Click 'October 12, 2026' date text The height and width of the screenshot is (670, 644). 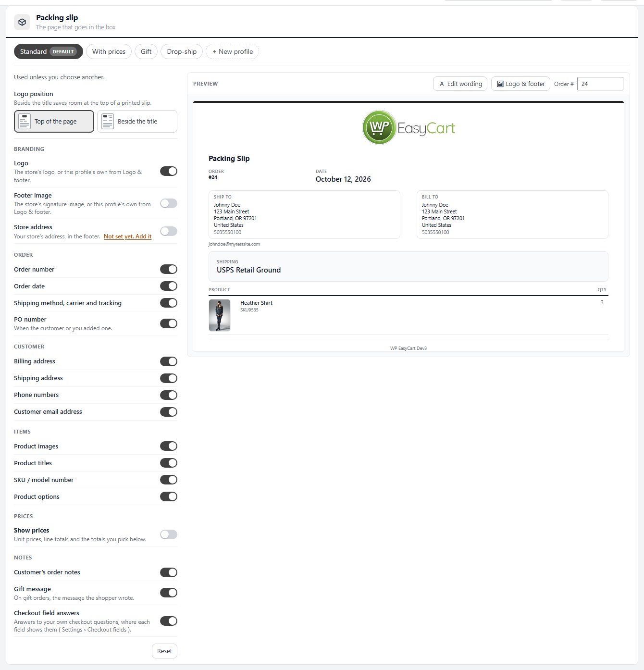(343, 179)
